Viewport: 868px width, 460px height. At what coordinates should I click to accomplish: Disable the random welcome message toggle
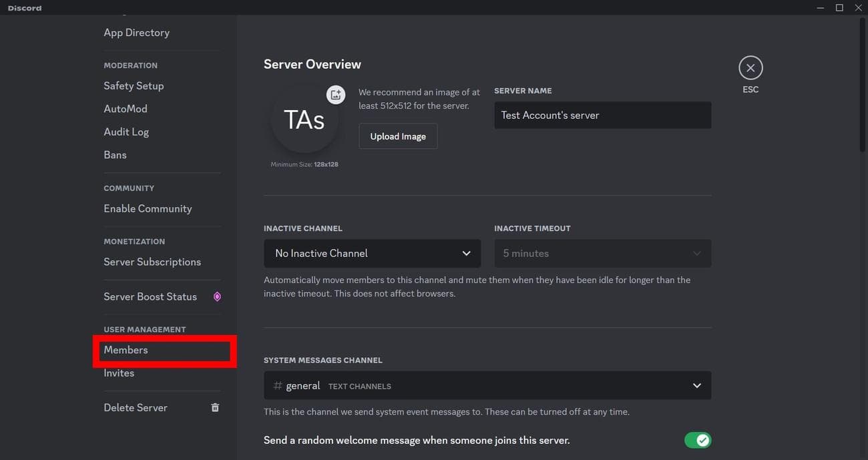click(697, 441)
